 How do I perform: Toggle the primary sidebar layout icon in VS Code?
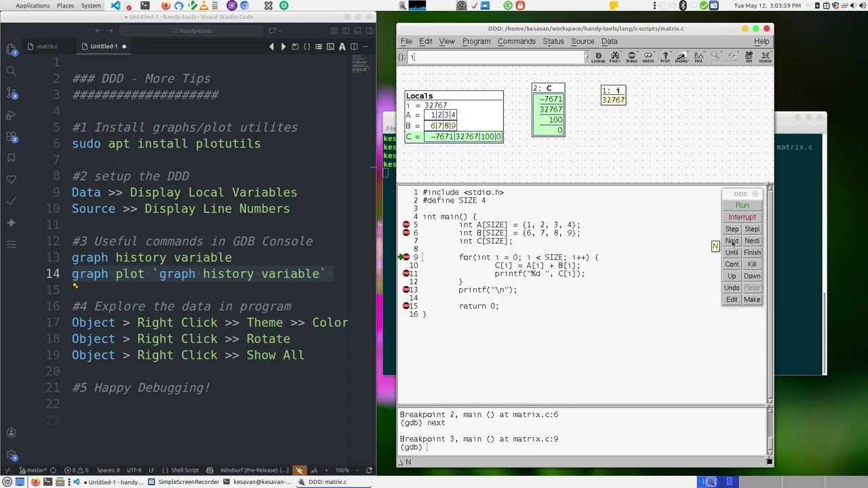pos(345,30)
